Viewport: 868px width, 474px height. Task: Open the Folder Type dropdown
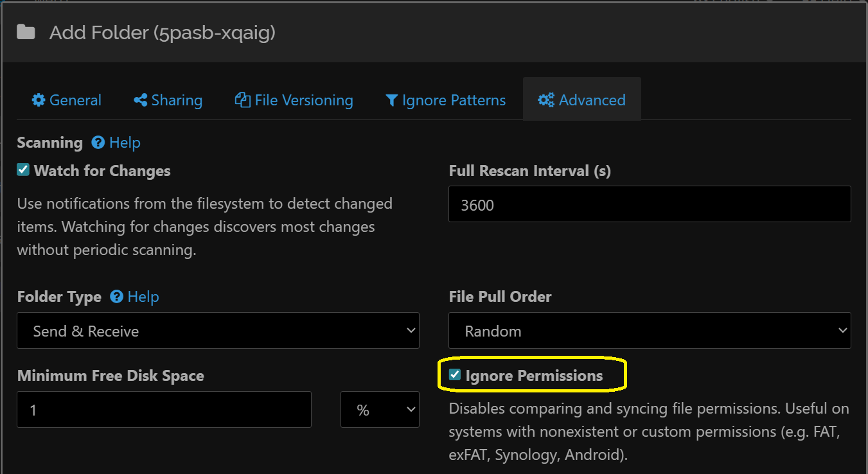[x=218, y=331]
